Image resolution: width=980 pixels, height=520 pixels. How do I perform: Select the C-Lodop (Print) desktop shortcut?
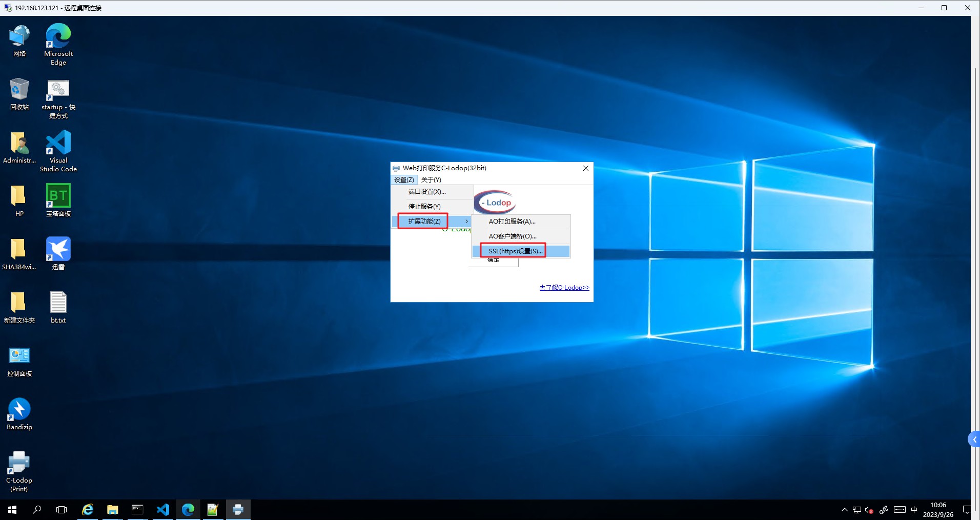[19, 472]
